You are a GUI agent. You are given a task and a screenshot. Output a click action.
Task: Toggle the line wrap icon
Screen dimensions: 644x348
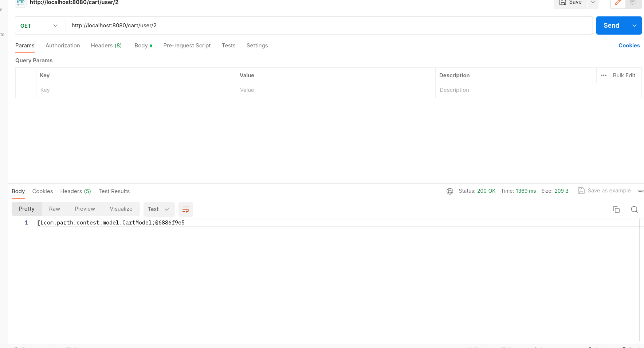186,210
